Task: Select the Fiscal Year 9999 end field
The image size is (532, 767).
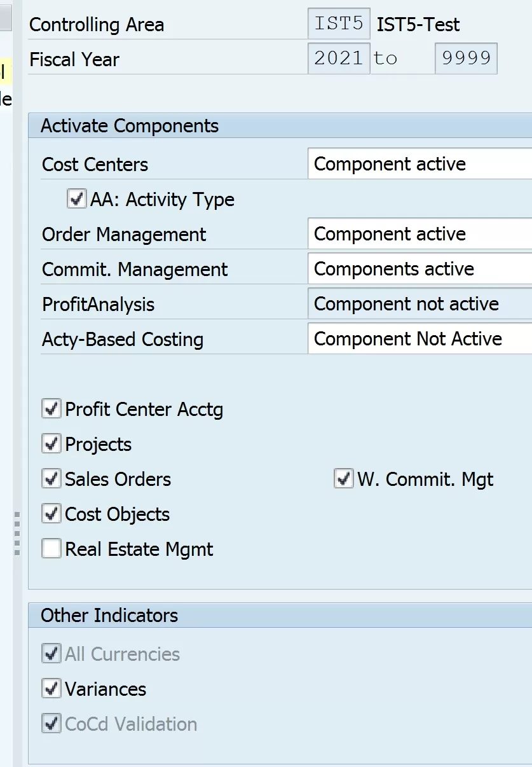Action: pyautogui.click(x=466, y=59)
